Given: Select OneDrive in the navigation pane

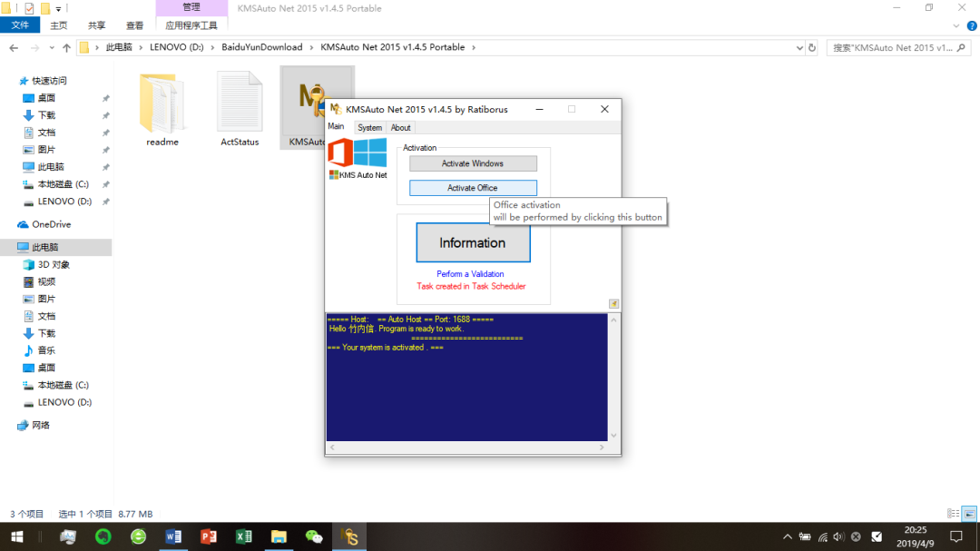Looking at the screenshot, I should click(51, 224).
